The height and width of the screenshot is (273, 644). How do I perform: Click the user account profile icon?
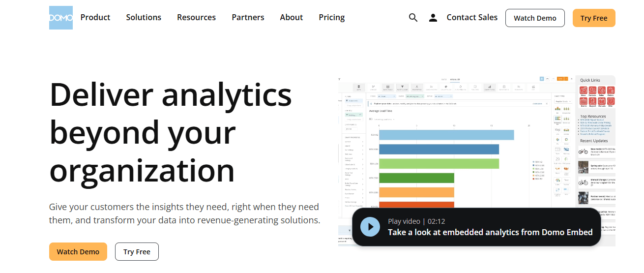pyautogui.click(x=433, y=18)
